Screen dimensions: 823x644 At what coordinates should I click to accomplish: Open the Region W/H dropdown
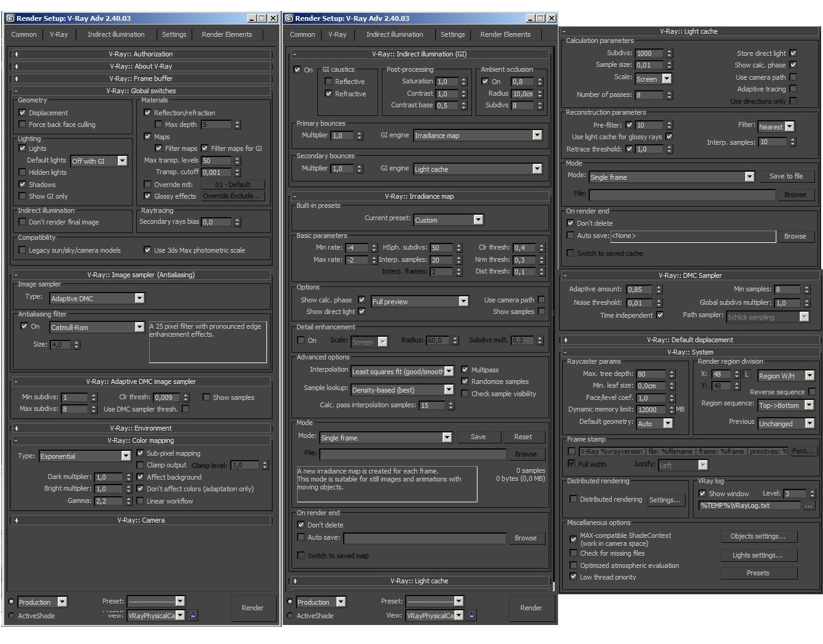coord(786,375)
